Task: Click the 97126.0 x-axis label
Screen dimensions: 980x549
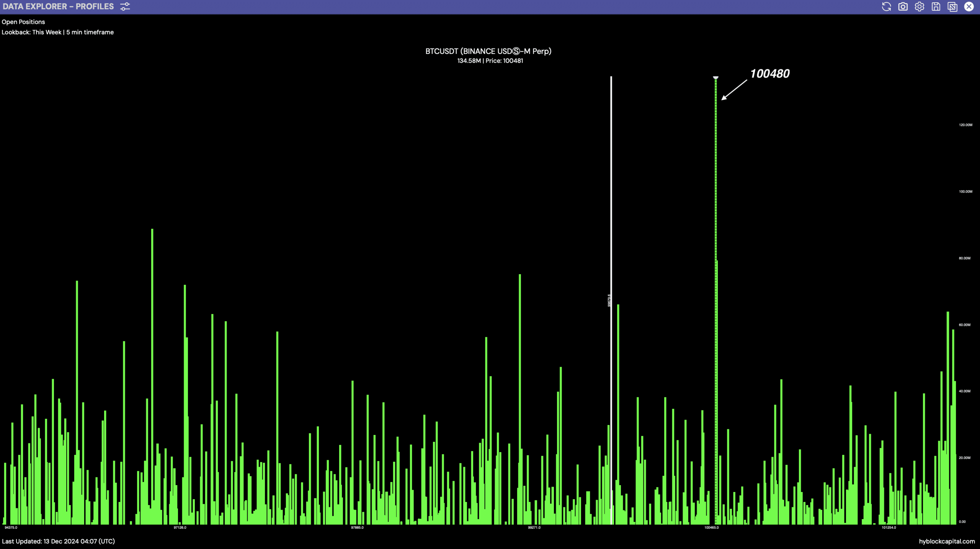Action: (180, 528)
